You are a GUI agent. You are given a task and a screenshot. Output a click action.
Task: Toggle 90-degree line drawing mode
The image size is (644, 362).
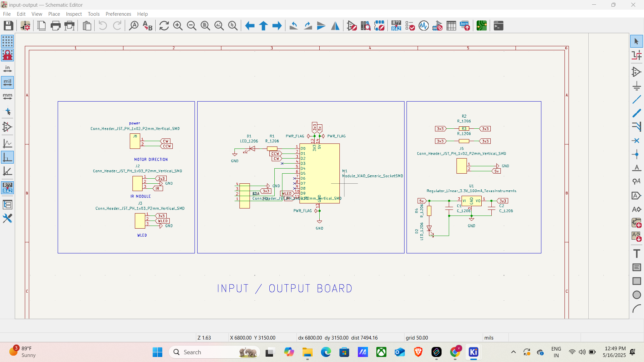[x=7, y=158]
